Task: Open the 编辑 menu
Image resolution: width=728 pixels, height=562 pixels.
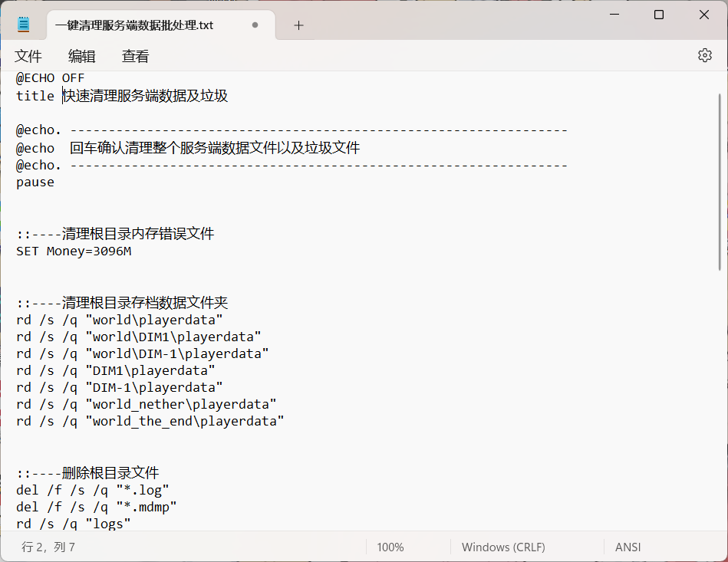Action: pos(81,55)
